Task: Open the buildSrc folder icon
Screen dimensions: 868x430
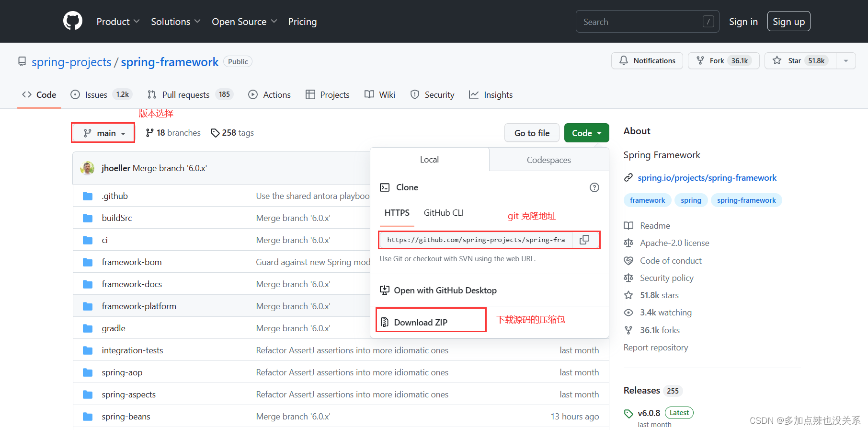Action: [88, 218]
